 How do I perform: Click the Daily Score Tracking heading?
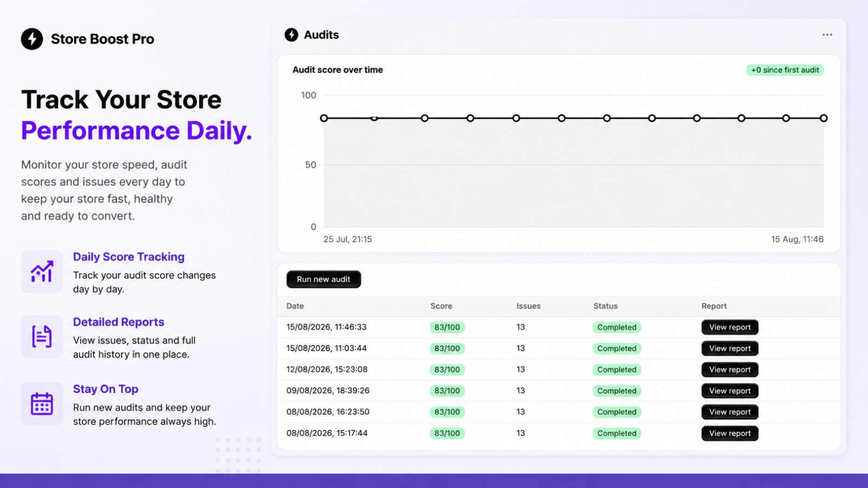point(129,257)
